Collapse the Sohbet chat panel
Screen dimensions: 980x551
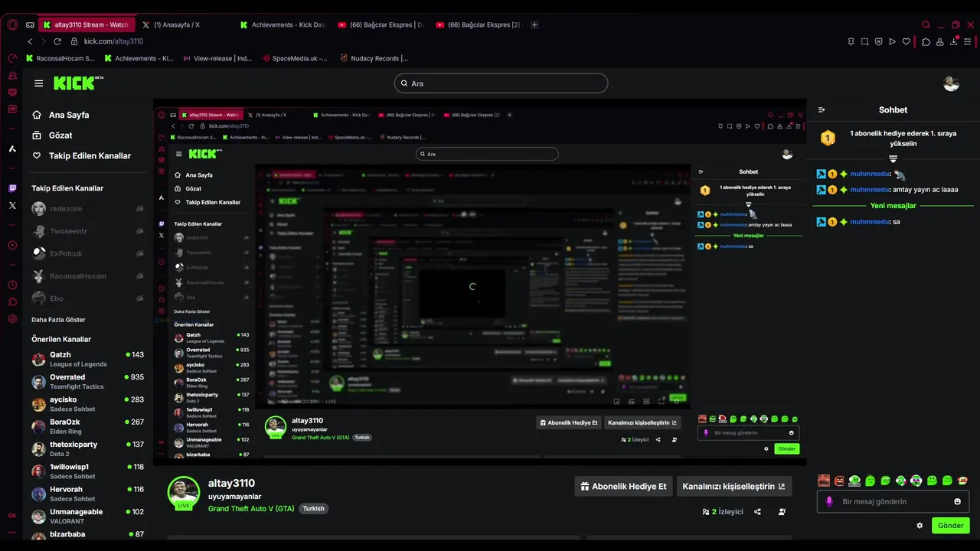click(x=822, y=110)
